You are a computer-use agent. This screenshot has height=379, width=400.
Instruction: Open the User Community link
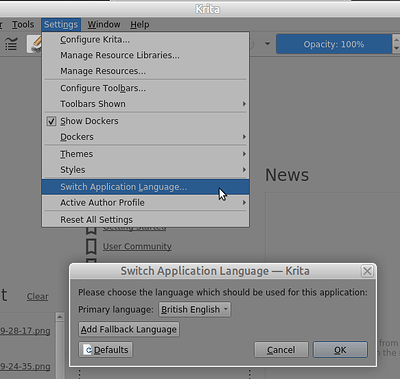tap(137, 247)
